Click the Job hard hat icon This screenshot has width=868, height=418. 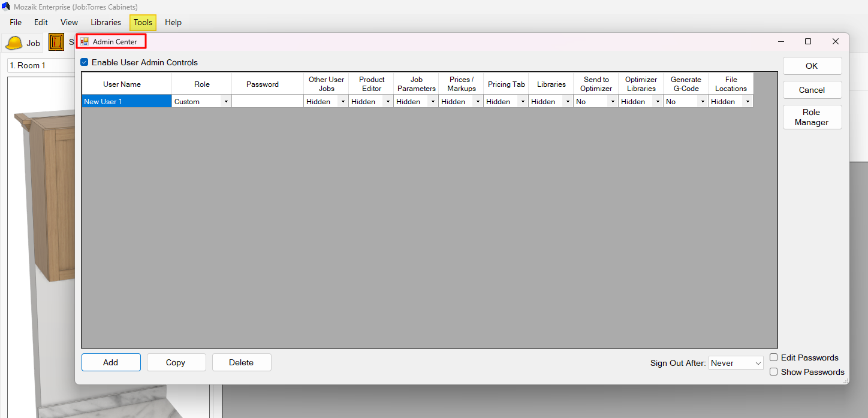[x=14, y=43]
